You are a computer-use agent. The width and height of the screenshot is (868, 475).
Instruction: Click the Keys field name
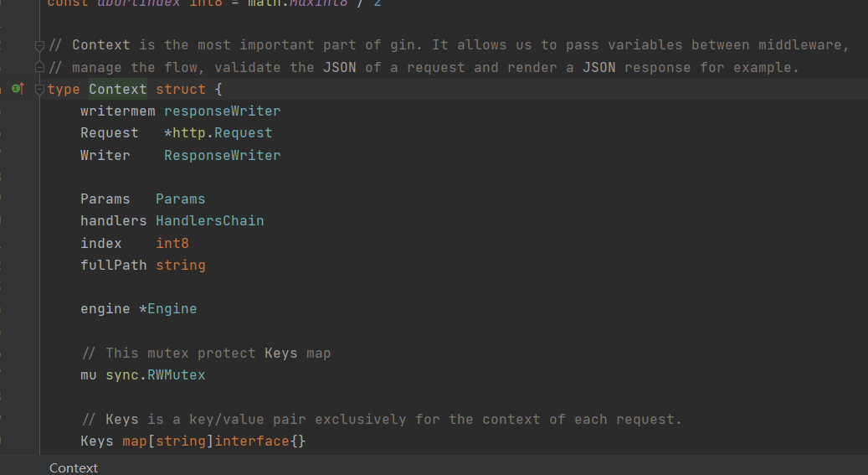97,441
